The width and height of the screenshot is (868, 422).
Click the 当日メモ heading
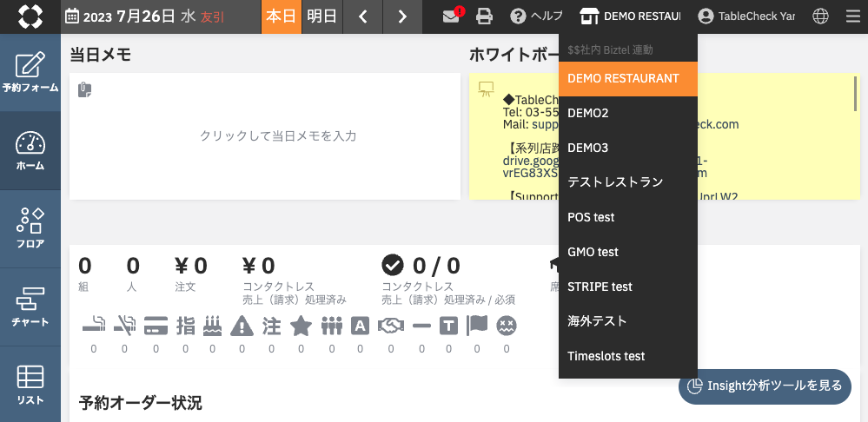click(101, 55)
